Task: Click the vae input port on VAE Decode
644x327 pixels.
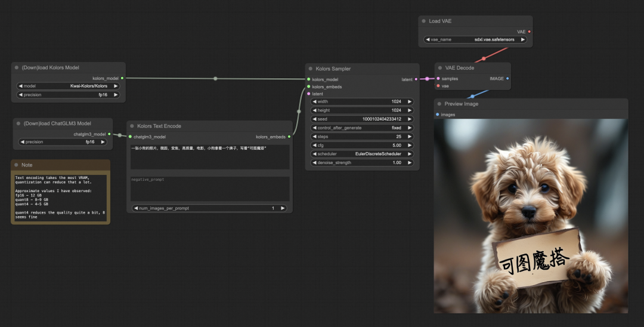Action: point(438,86)
